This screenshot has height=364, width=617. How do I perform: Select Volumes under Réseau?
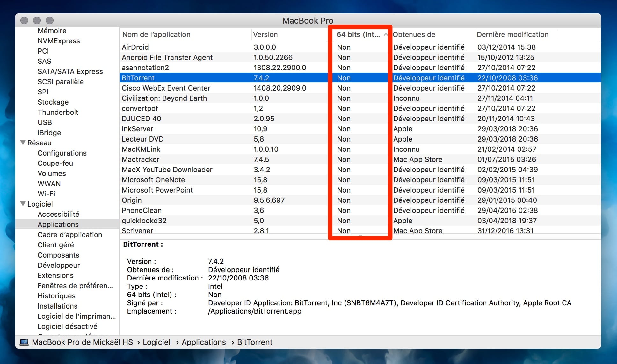coord(52,173)
